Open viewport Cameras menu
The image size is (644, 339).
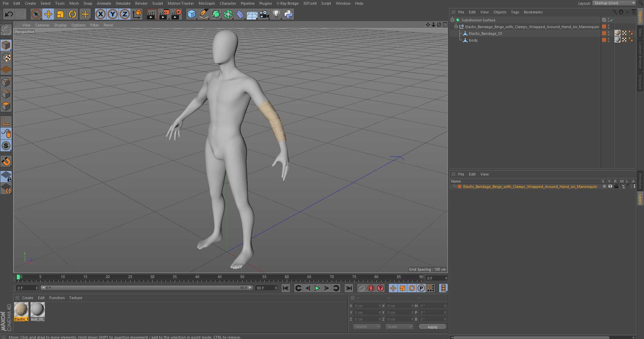42,25
